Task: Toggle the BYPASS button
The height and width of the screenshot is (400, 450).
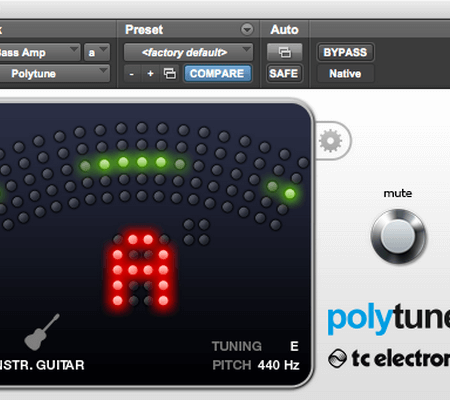Action: [345, 52]
